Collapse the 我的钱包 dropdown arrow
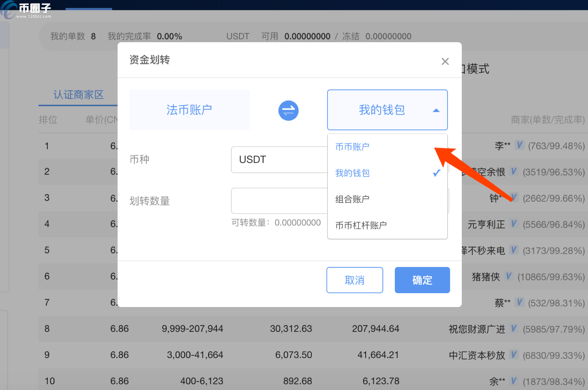Viewport: 588px width, 390px height. pyautogui.click(x=436, y=111)
